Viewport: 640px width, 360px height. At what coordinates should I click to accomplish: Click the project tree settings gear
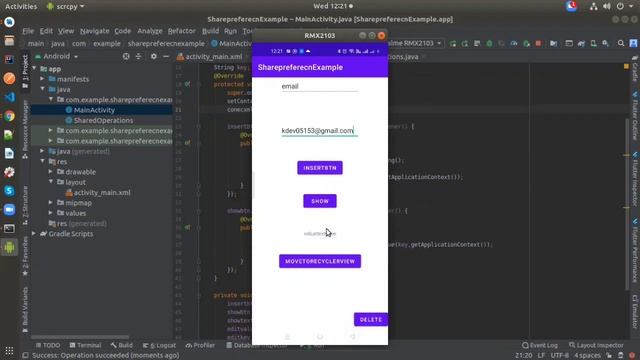point(153,56)
